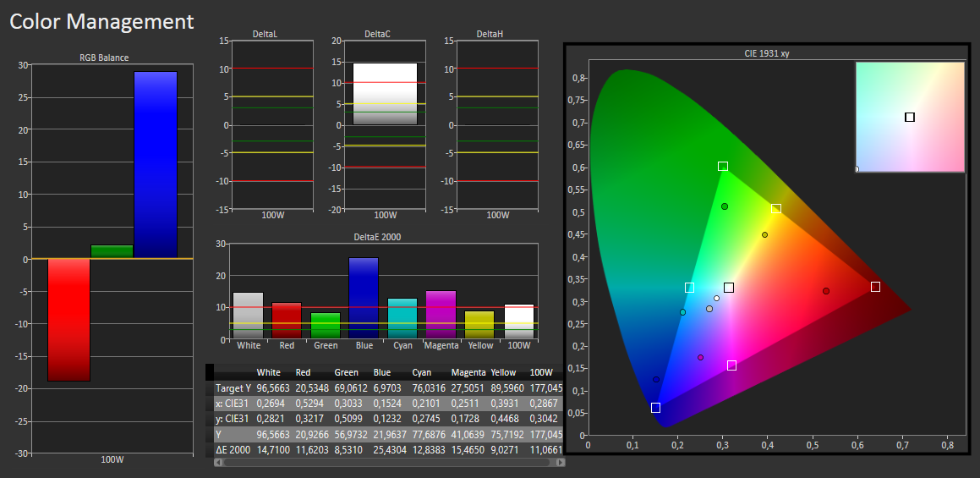Click the Red bar in DeltaE 2000 chart

pyautogui.click(x=287, y=321)
